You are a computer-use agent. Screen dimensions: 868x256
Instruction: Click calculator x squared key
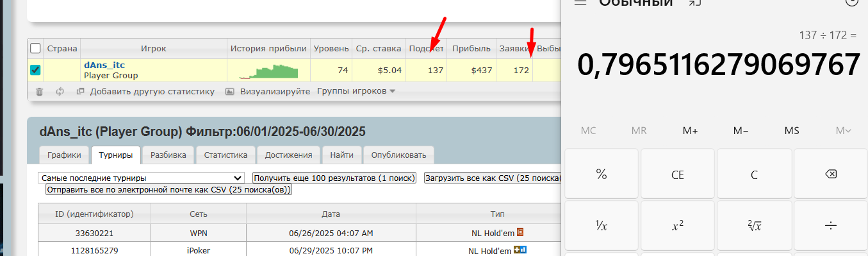point(678,226)
